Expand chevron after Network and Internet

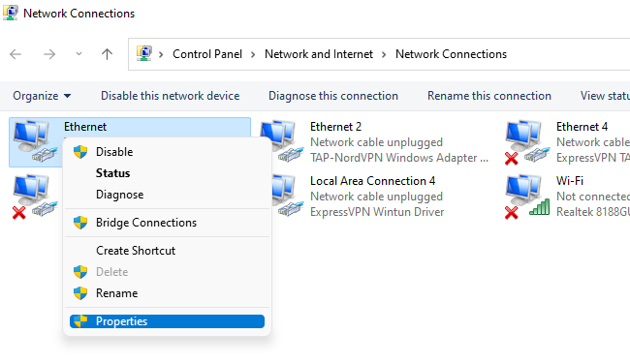point(384,54)
